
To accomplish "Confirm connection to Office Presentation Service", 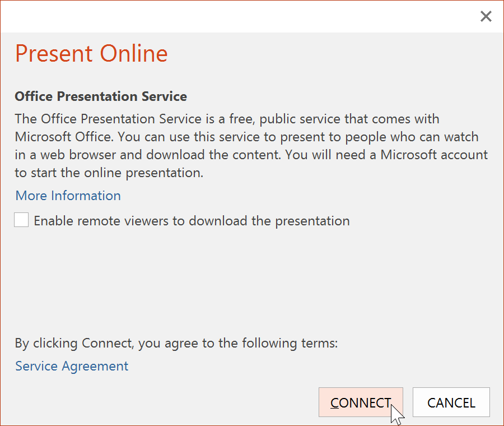I will (x=361, y=402).
